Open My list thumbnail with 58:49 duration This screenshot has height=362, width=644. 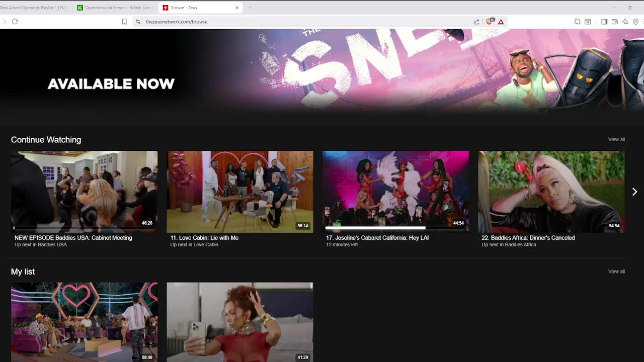[x=84, y=322]
